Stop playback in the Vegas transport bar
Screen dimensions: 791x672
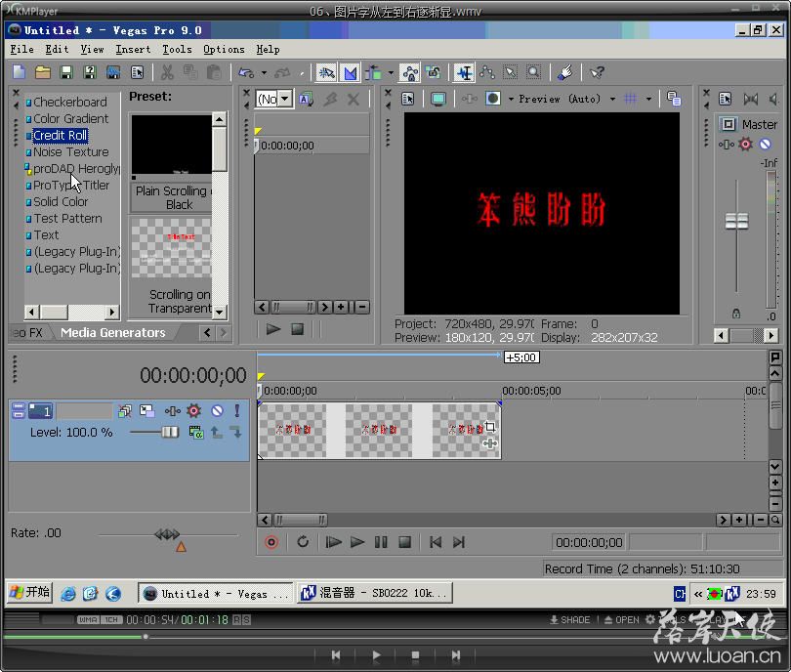[x=404, y=542]
